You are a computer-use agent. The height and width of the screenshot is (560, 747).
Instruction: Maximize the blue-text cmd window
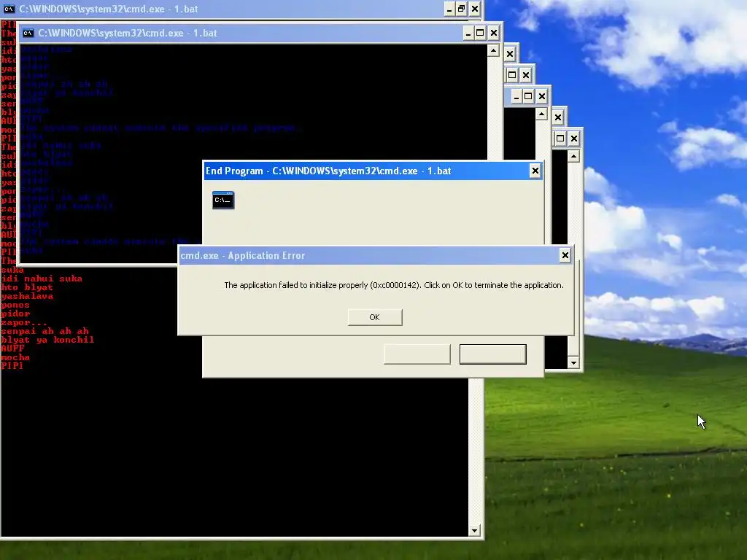click(480, 33)
